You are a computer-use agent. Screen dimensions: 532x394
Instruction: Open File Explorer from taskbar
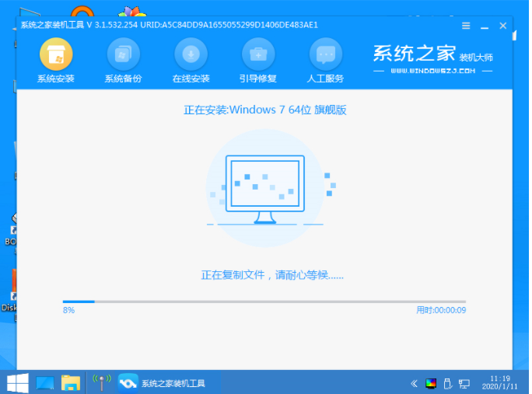click(x=71, y=382)
